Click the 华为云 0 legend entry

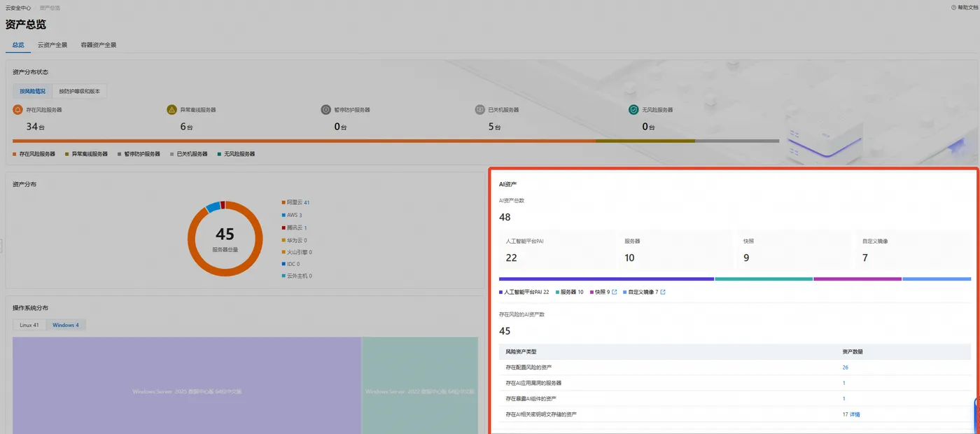point(295,240)
